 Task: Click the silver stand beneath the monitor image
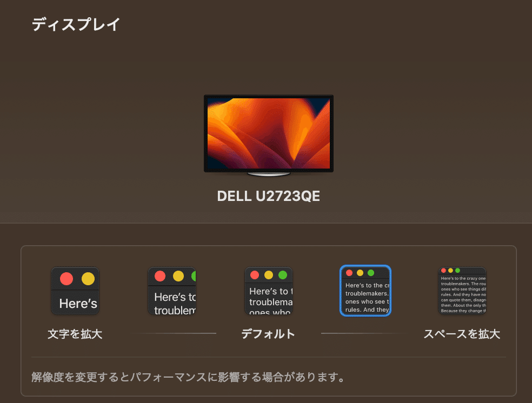tap(269, 174)
